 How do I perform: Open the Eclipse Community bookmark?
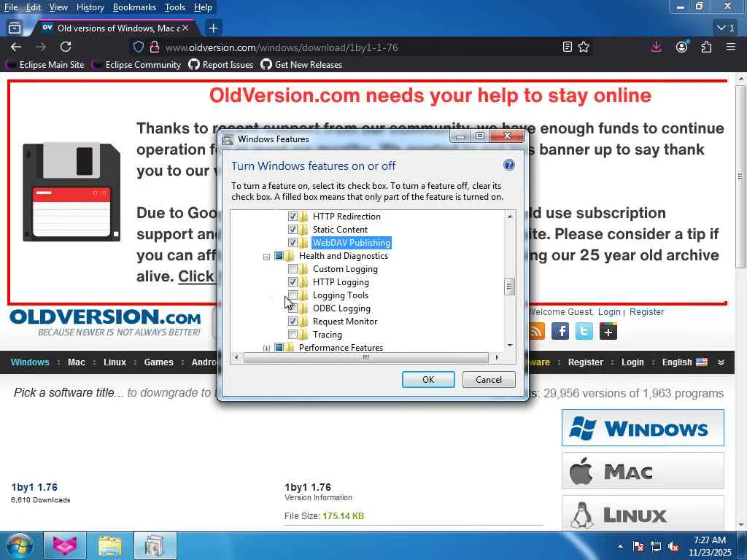136,65
